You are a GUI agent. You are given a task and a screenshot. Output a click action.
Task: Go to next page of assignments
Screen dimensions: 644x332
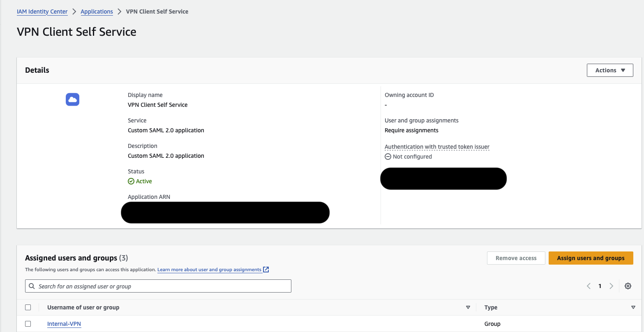coord(611,286)
